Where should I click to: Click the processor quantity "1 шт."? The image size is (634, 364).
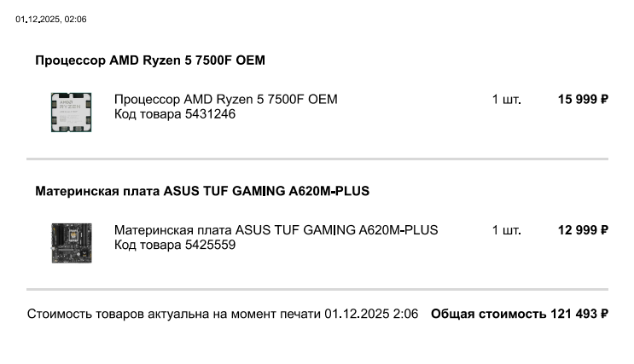pos(506,100)
